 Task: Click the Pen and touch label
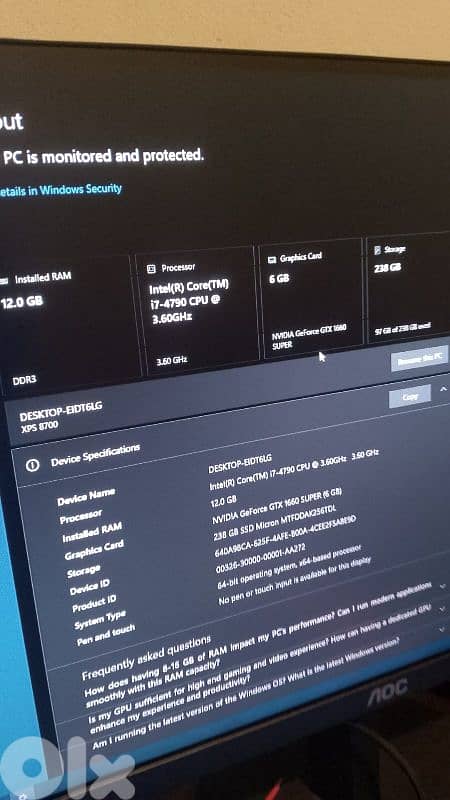(x=106, y=636)
